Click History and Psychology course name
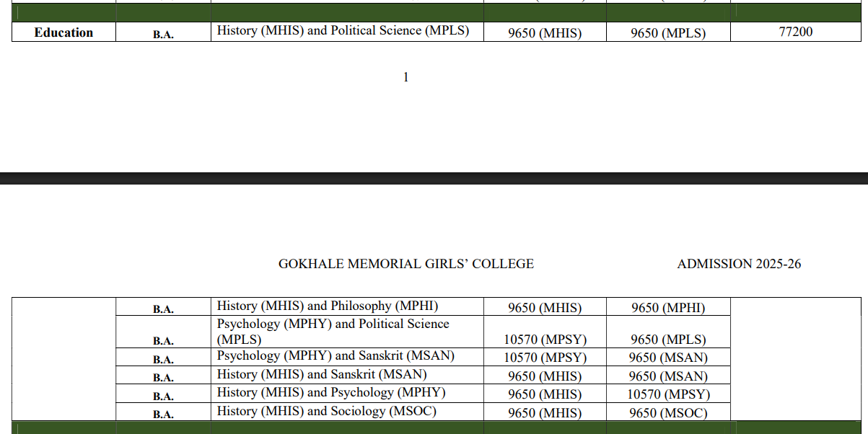Image resolution: width=868 pixels, height=434 pixels. coord(330,393)
